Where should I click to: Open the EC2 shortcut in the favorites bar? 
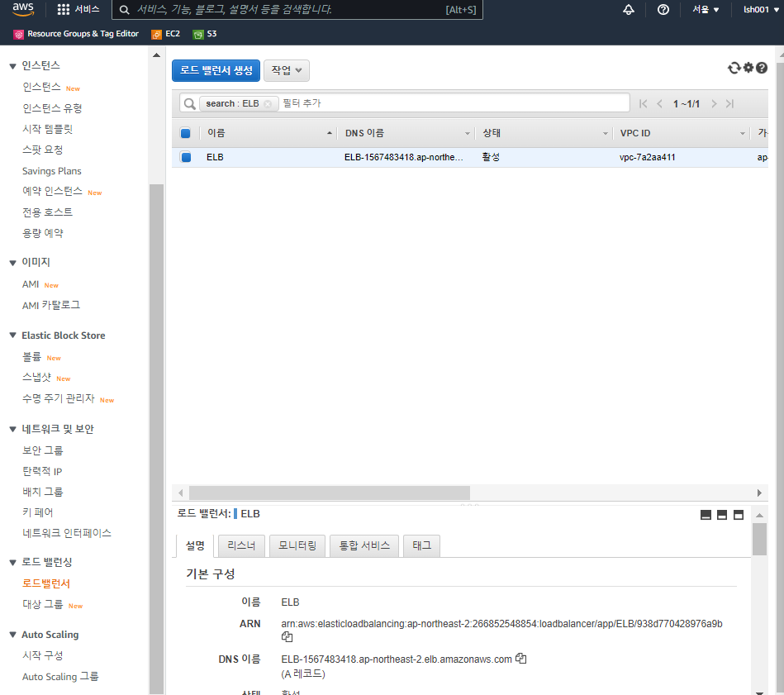[166, 34]
